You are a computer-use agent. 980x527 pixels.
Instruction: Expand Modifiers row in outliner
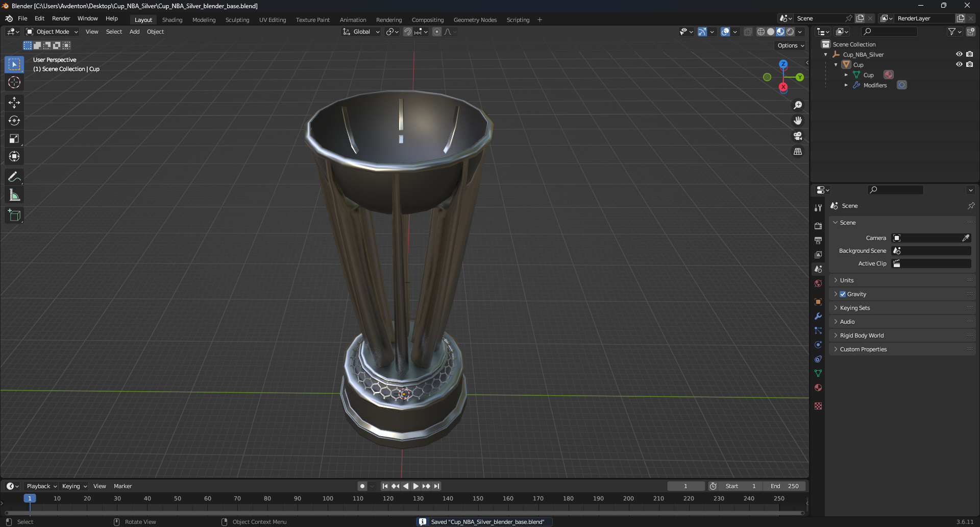pos(846,85)
